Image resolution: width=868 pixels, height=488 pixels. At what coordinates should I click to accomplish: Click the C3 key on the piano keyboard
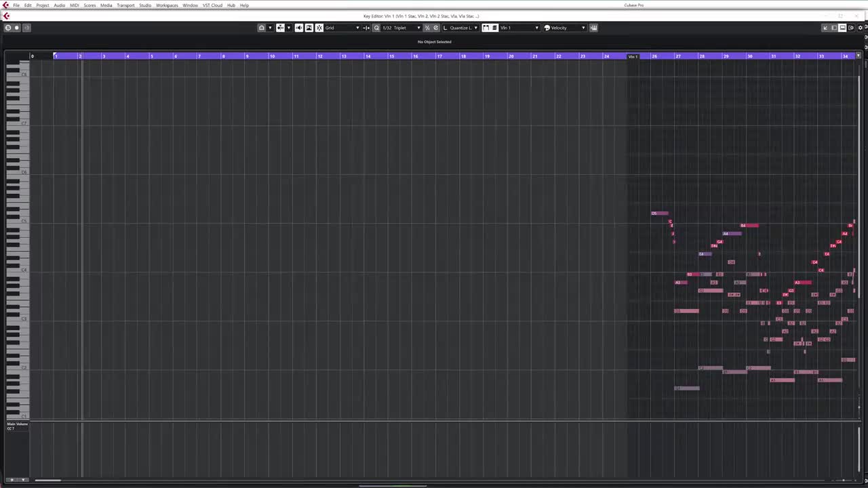(18, 319)
